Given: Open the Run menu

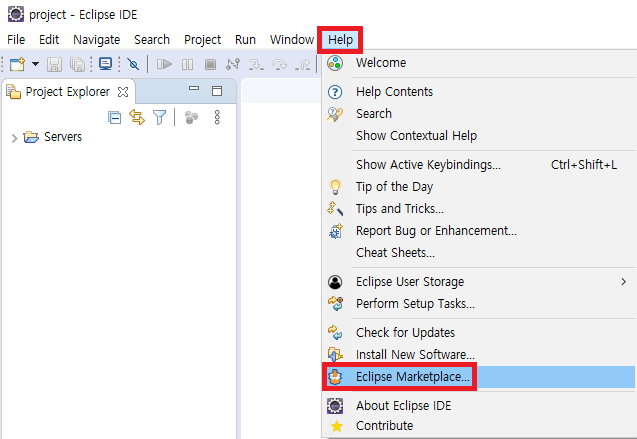Looking at the screenshot, I should (245, 40).
